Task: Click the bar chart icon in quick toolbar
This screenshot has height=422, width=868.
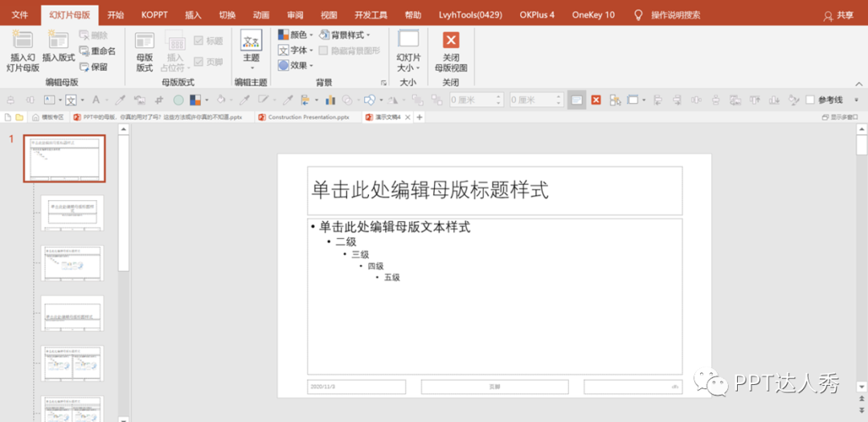Action: coord(330,100)
